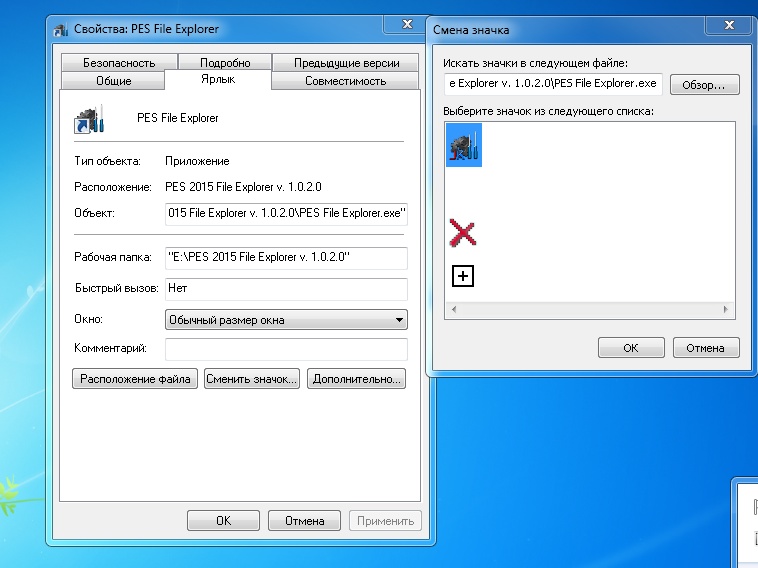758x568 pixels.
Task: Open the Подробно tab
Action: (x=225, y=63)
